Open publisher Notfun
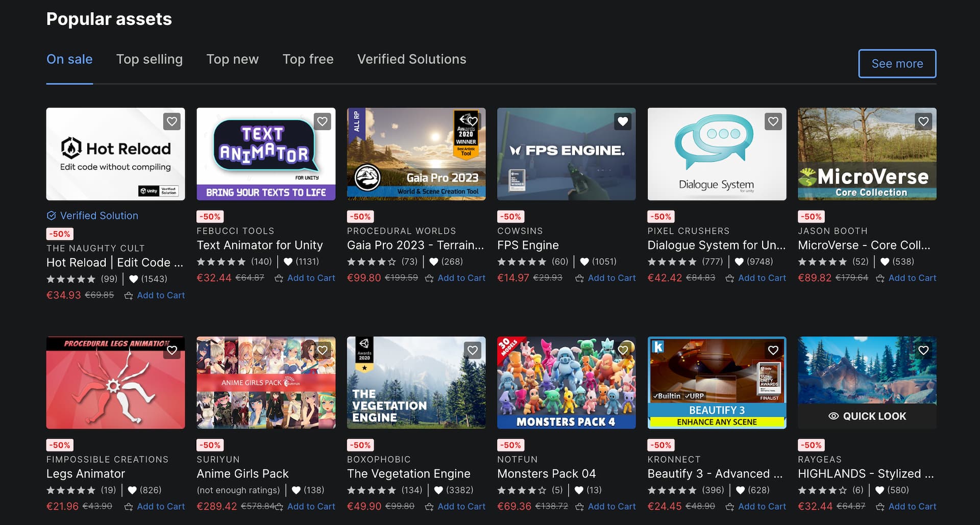This screenshot has height=525, width=980. (517, 460)
